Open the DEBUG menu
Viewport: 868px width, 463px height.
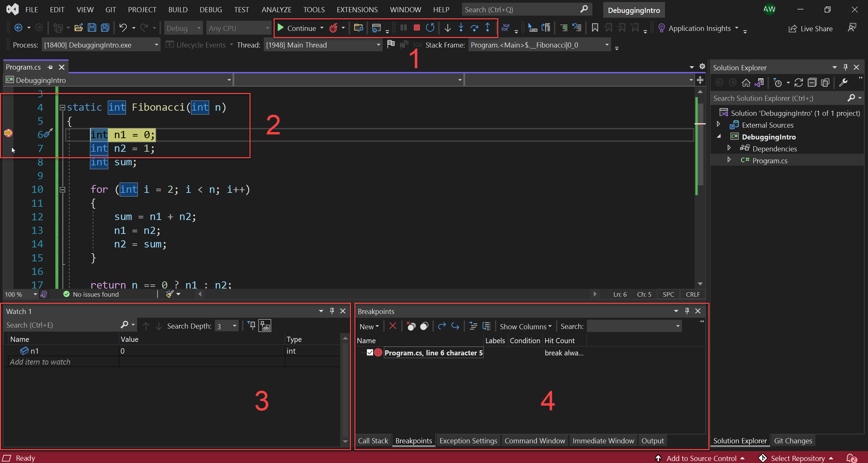click(210, 10)
